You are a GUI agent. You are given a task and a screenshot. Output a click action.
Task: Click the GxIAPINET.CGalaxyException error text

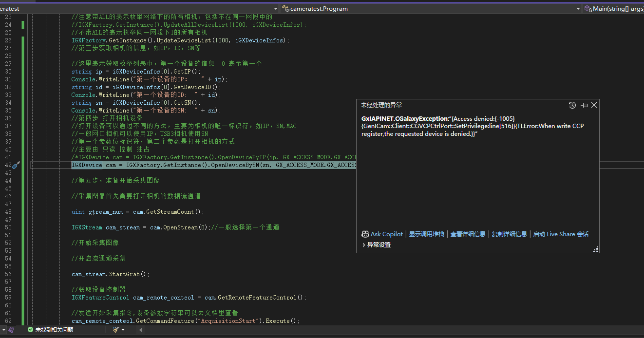[473, 126]
